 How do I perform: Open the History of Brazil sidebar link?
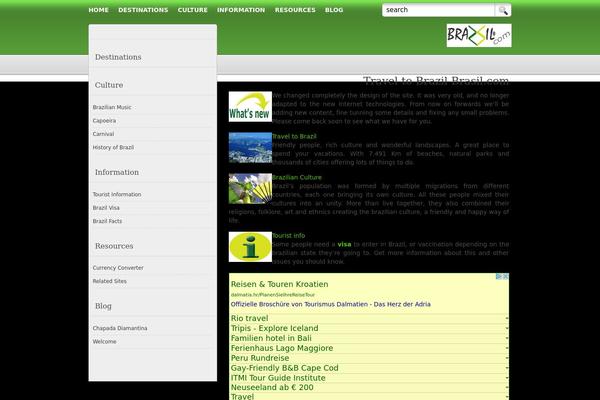[x=113, y=147]
